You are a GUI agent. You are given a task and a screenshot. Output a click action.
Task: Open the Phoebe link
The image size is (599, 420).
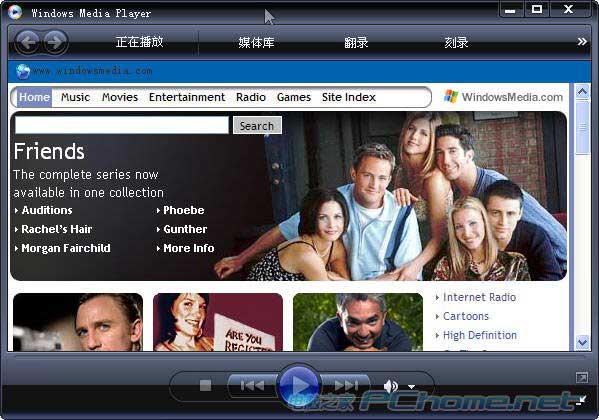(x=184, y=210)
